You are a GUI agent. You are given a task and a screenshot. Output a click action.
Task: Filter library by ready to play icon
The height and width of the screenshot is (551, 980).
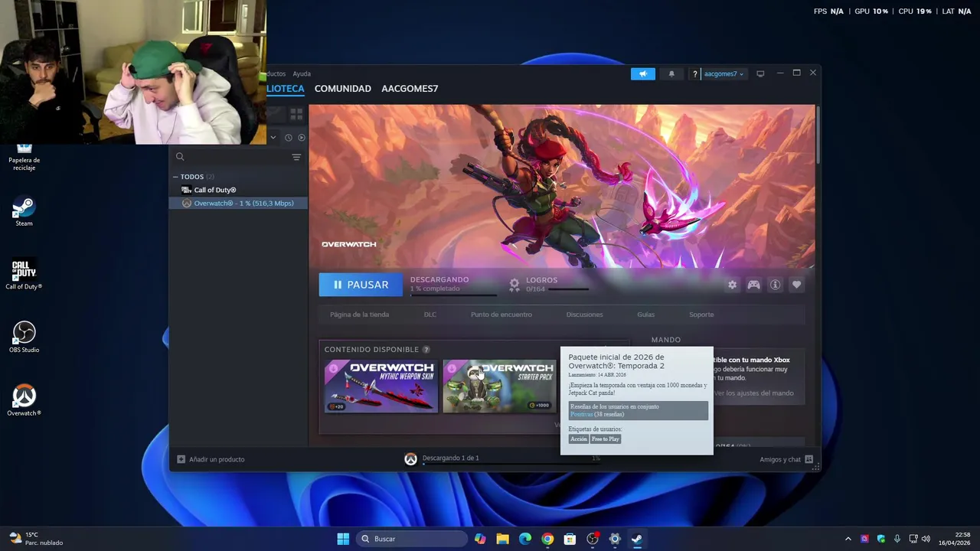coord(301,138)
